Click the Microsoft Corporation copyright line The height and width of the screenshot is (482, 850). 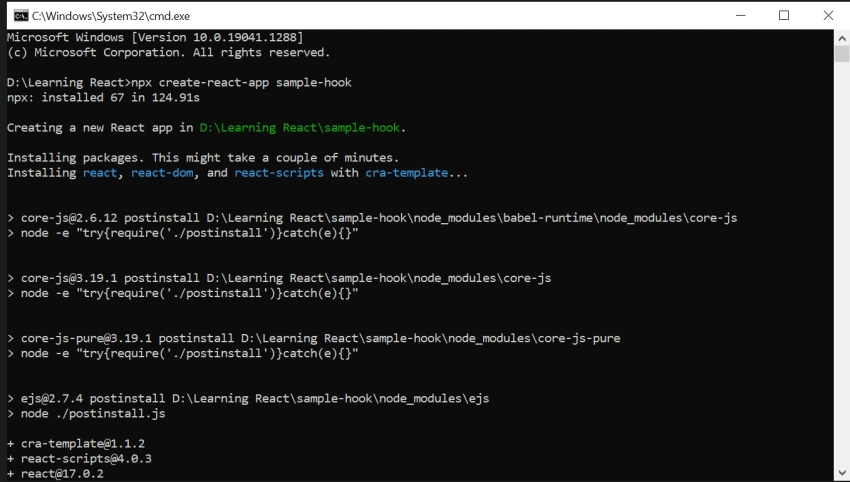click(x=169, y=53)
